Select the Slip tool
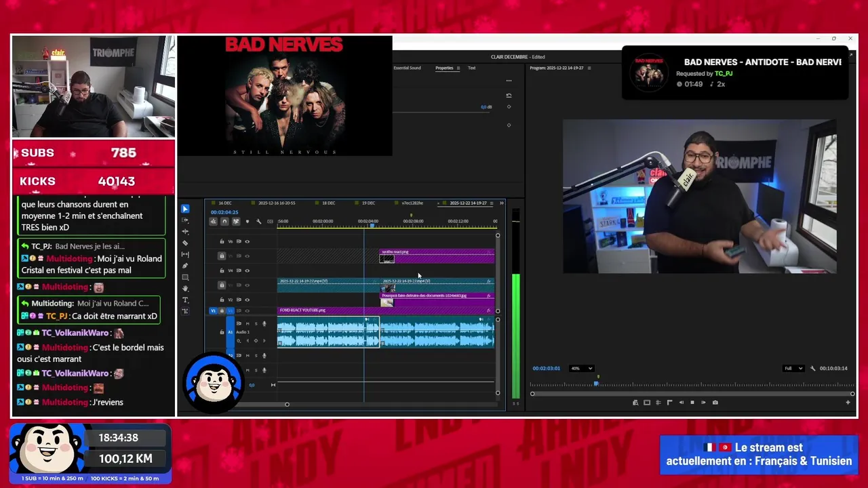 tap(185, 254)
